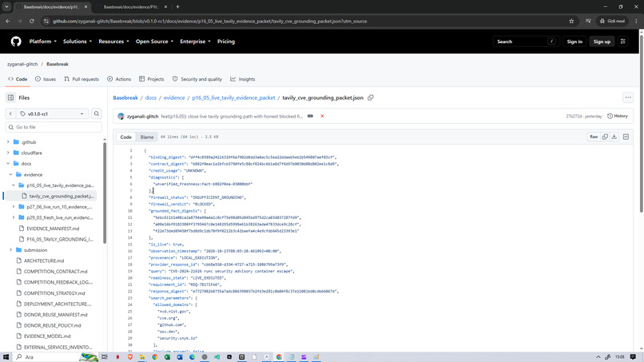Click Sign up button

[x=602, y=42]
